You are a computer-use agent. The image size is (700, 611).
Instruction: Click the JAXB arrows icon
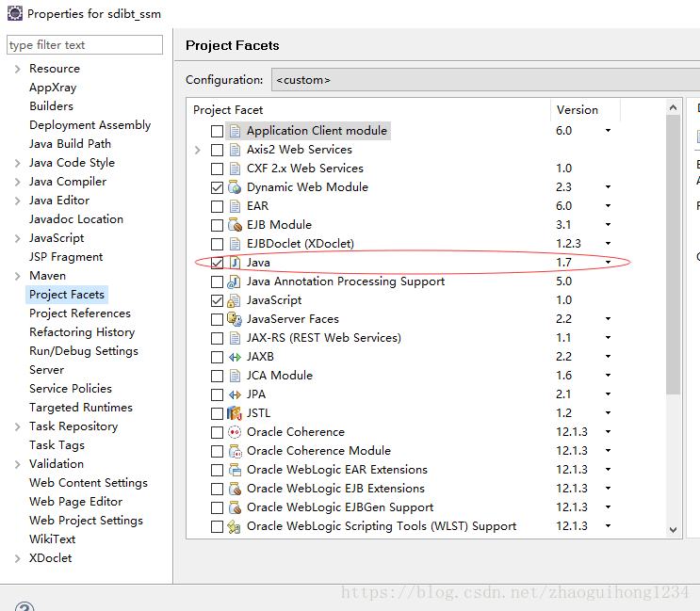pyautogui.click(x=235, y=357)
